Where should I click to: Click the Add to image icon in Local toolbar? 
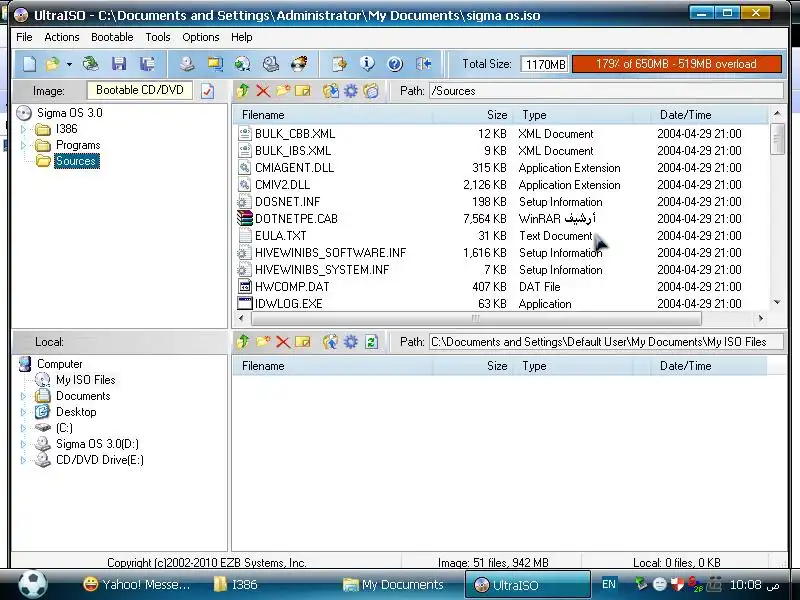coord(331,341)
